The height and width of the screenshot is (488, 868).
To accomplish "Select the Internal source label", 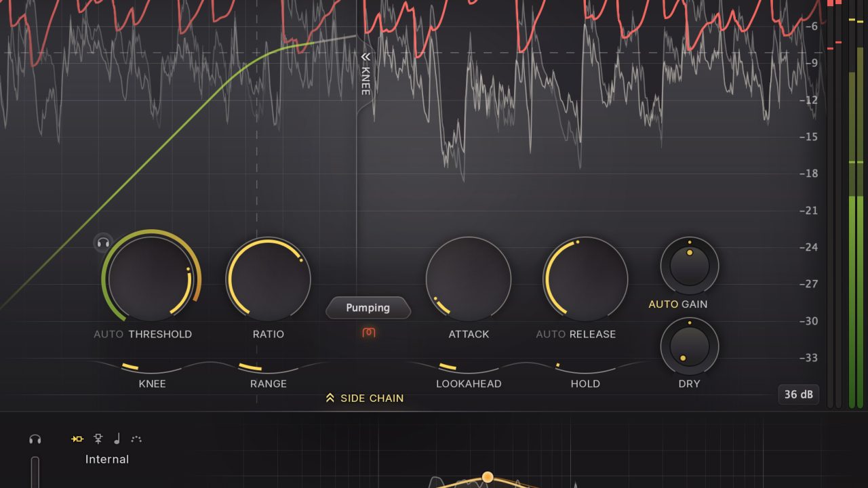I will 107,459.
